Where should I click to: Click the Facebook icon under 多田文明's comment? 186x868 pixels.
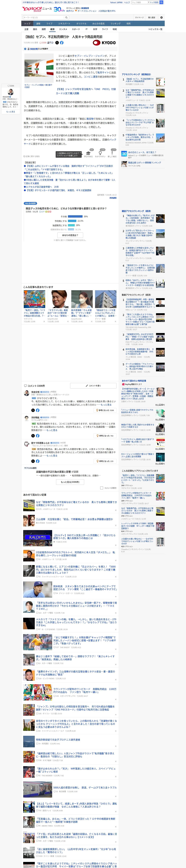(x=38, y=410)
